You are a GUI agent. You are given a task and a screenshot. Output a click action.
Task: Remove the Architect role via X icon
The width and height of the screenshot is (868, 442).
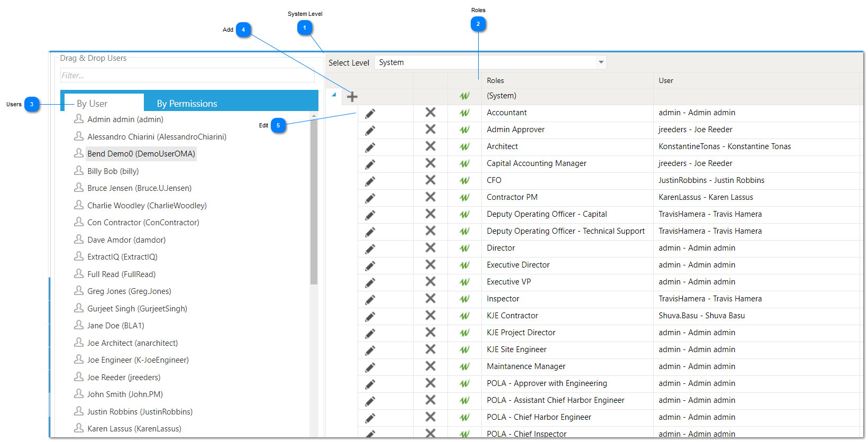pos(431,146)
